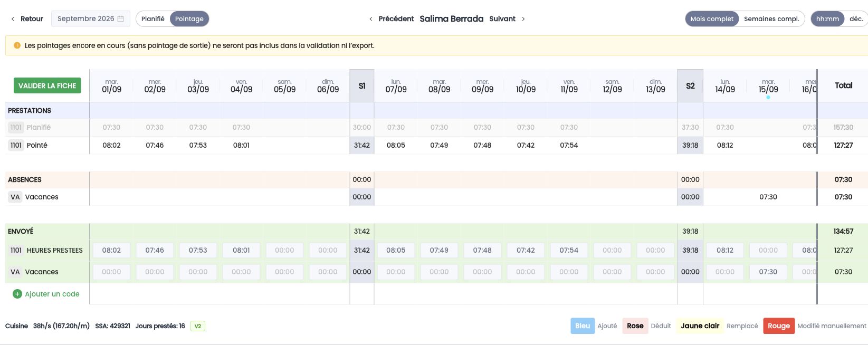This screenshot has height=345, width=868.
Task: Toggle display to Semaines compl.
Action: click(771, 19)
